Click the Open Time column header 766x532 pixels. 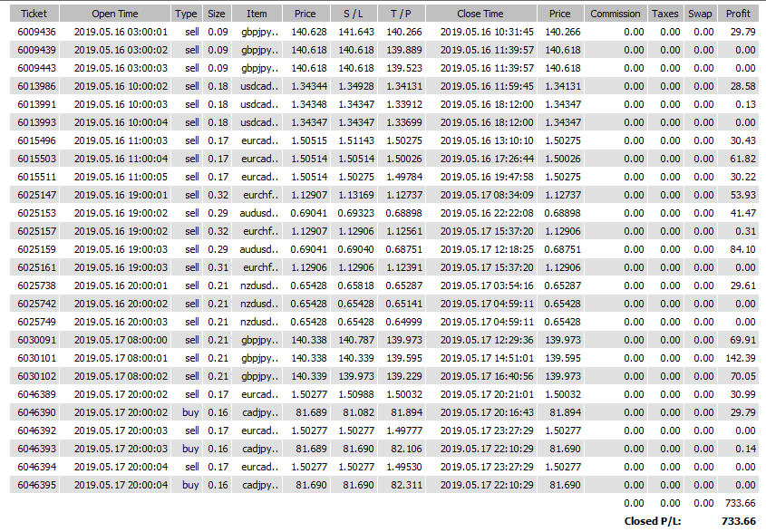(x=115, y=15)
